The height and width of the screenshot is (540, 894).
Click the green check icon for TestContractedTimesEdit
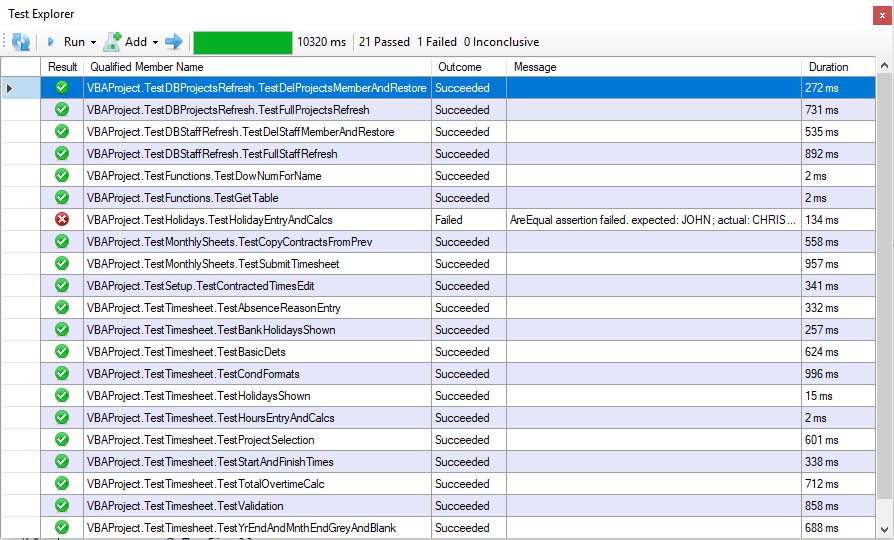(x=62, y=286)
